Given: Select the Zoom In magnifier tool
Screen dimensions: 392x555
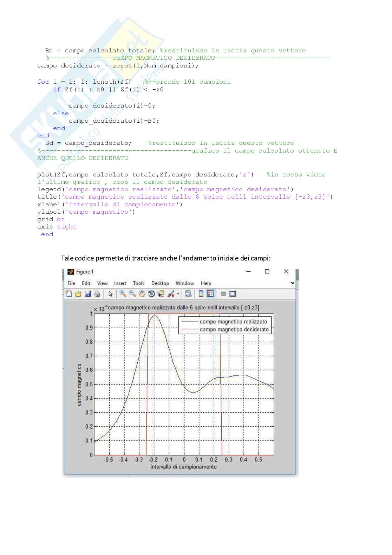Looking at the screenshot, I should [x=123, y=294].
